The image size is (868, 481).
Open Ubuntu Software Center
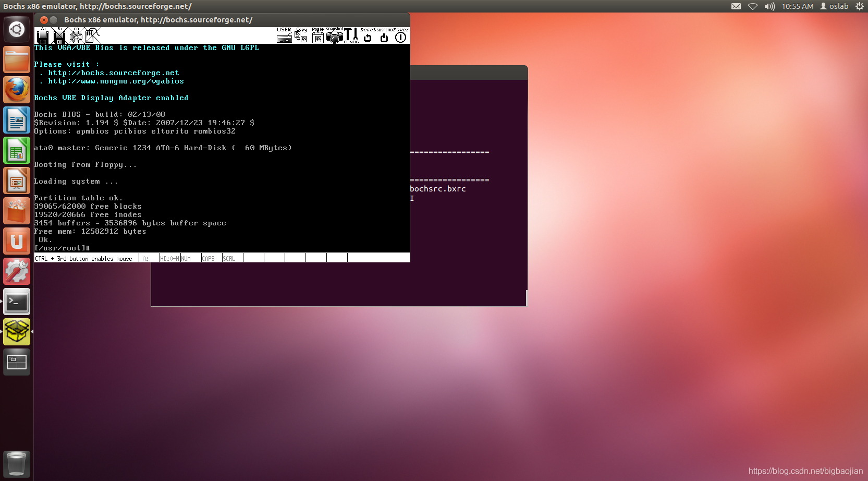17,211
